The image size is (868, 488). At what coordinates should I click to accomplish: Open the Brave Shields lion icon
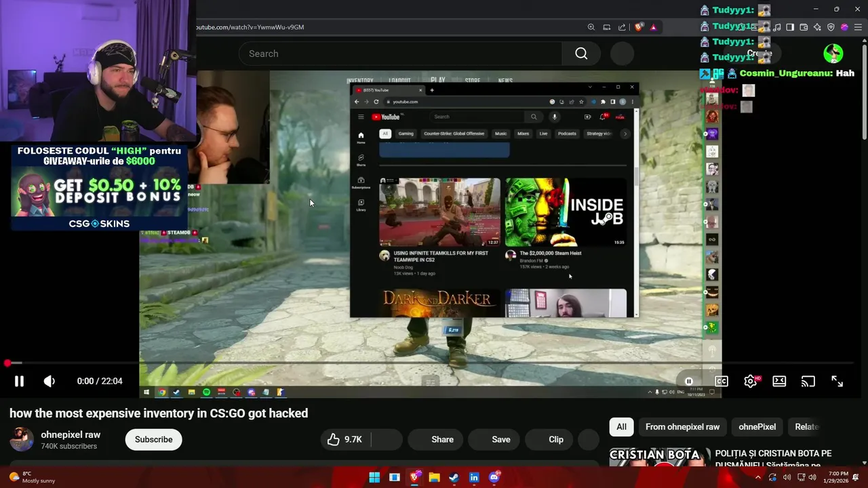tap(639, 27)
